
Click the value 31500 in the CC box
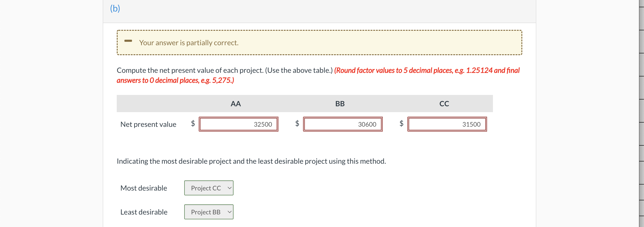pyautogui.click(x=471, y=124)
